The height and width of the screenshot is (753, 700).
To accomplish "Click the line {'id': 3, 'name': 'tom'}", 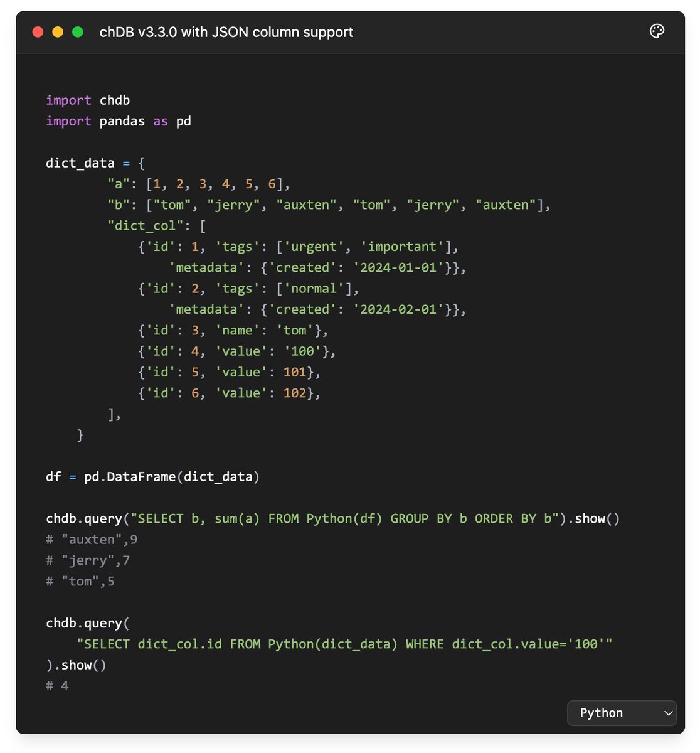I will coord(233,330).
